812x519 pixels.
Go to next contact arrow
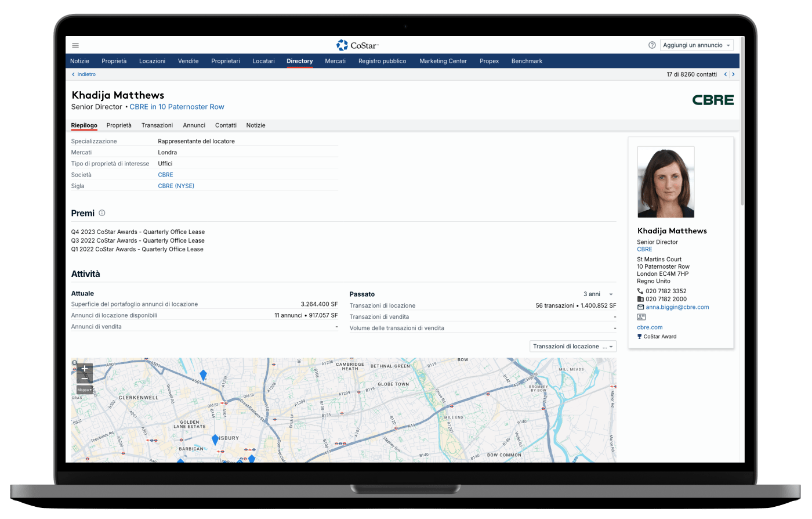tap(733, 74)
